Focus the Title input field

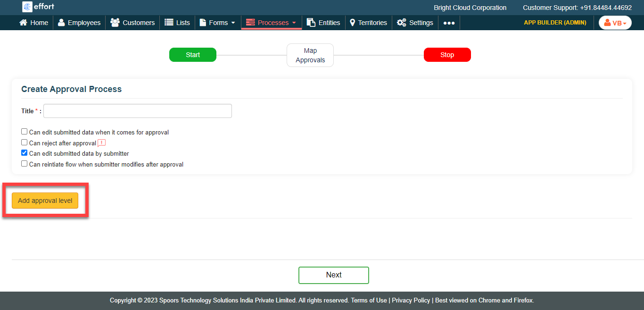click(x=138, y=111)
